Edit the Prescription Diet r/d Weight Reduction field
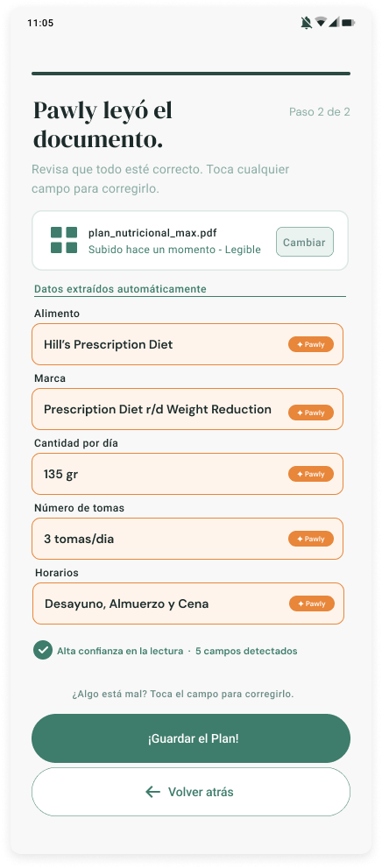The image size is (382, 868). (x=187, y=409)
